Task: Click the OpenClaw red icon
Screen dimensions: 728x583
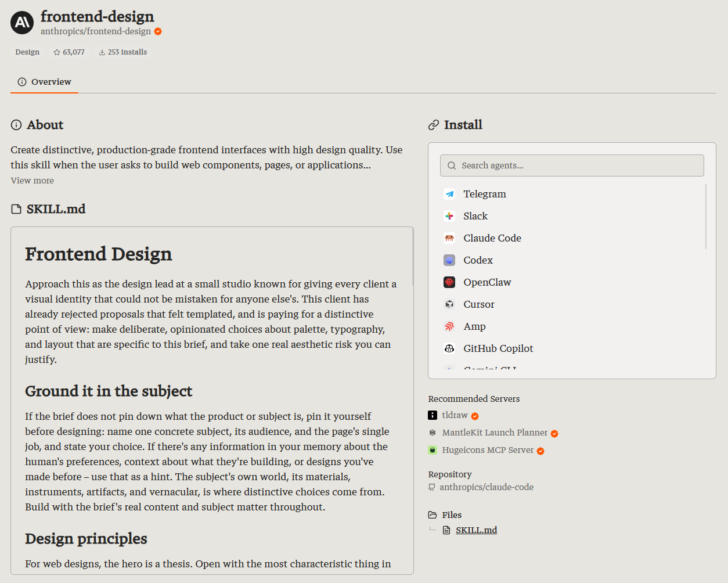Action: click(x=449, y=282)
